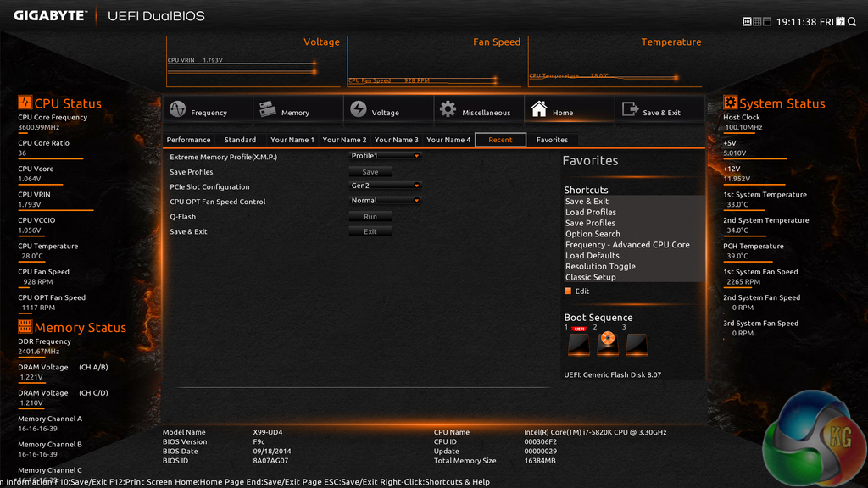This screenshot has width=868, height=488.
Task: Click the CPU Vcore value 1.064V
Action: 30,179
